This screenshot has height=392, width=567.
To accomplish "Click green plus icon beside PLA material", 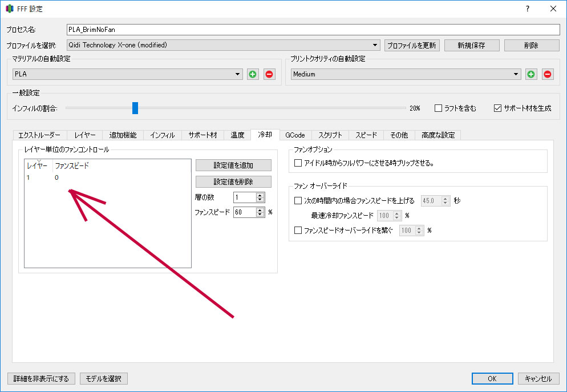I will (x=253, y=74).
